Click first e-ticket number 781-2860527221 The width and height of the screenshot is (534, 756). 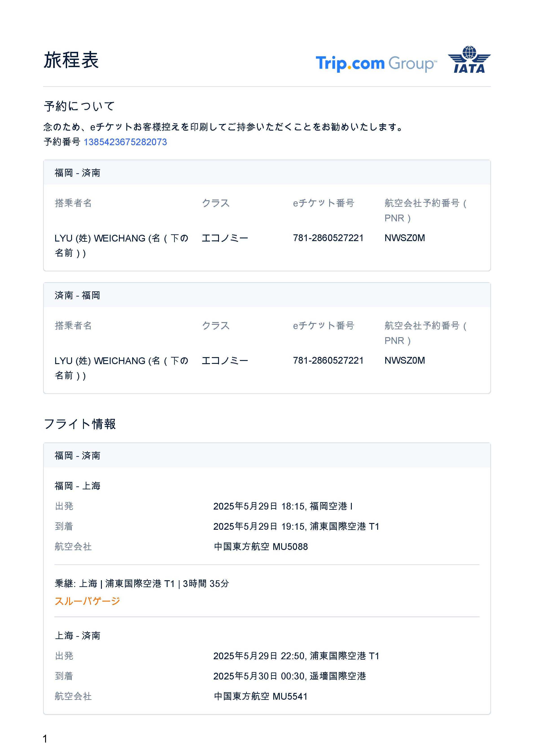328,238
